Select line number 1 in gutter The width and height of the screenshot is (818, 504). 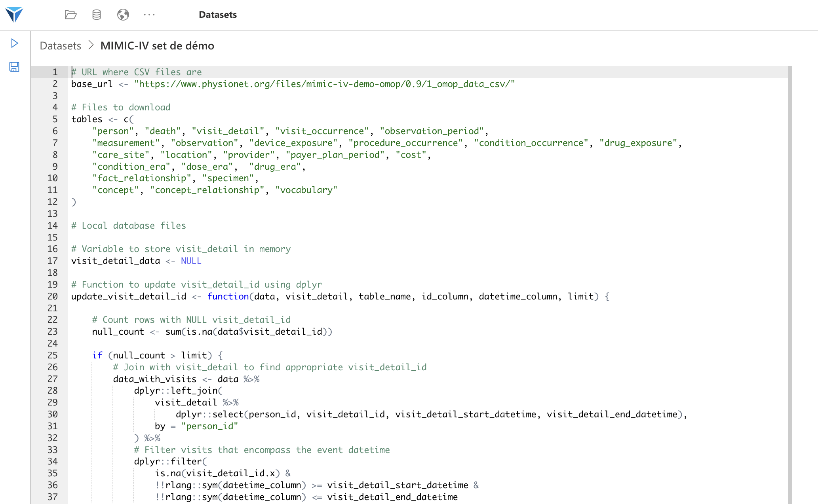pos(55,72)
